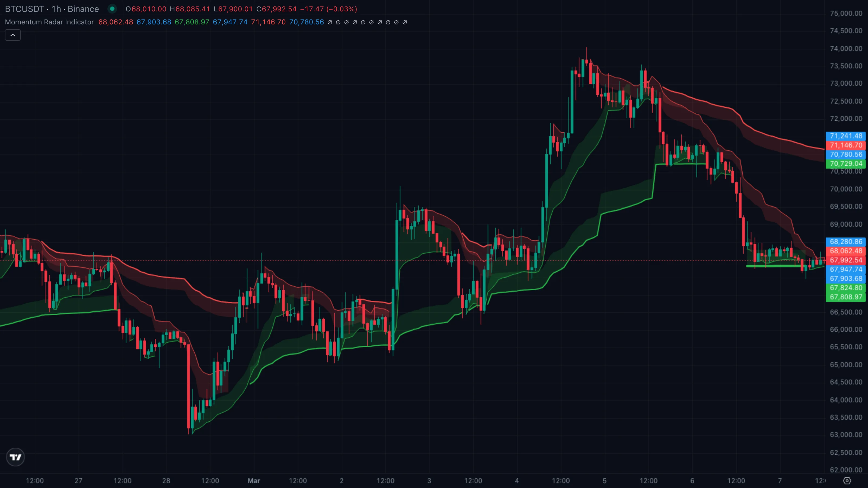868x488 pixels.
Task: Click the 70,780.56 blue price label
Action: 846,155
